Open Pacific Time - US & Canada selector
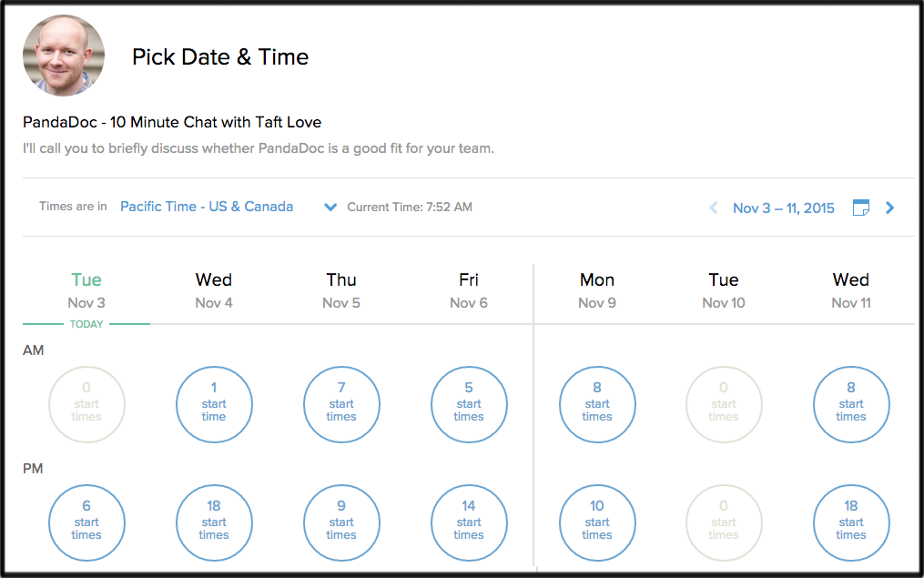Image resolution: width=924 pixels, height=578 pixels. tap(207, 207)
